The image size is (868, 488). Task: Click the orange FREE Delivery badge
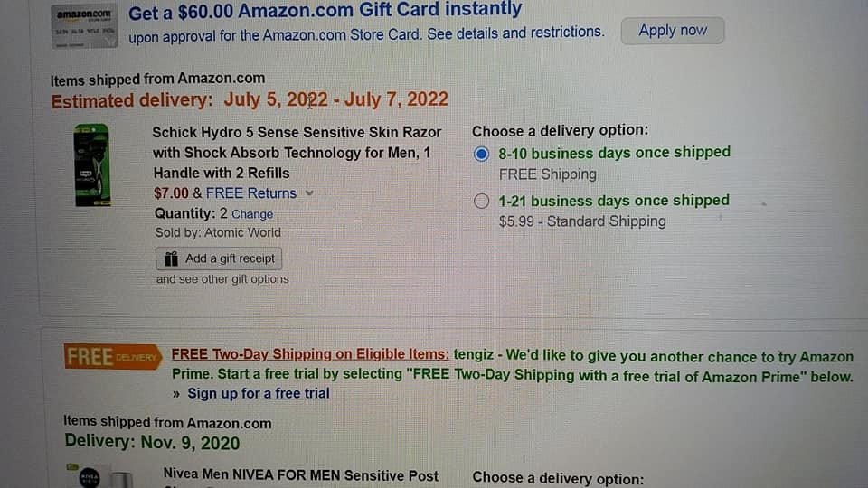pyautogui.click(x=112, y=357)
